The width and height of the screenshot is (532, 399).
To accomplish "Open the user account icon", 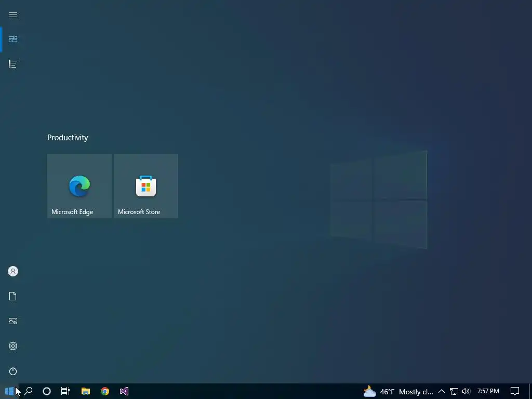I will click(x=13, y=271).
